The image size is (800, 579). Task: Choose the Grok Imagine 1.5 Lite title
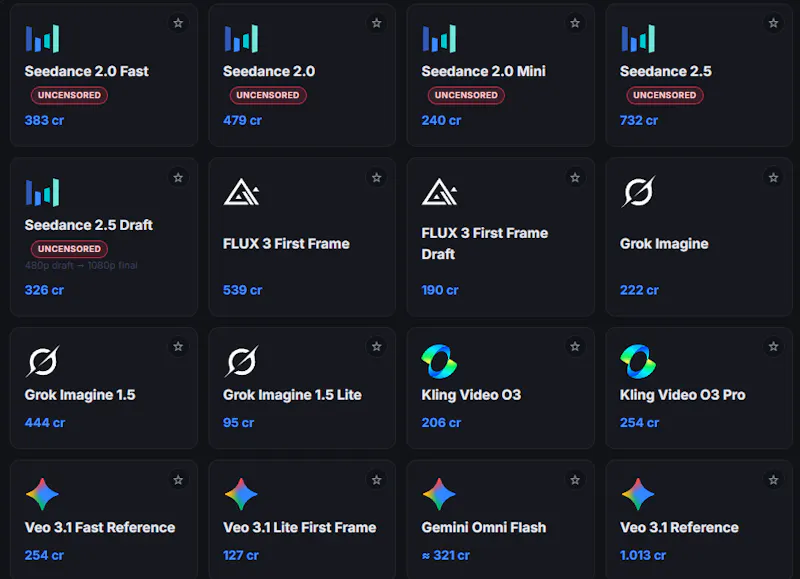(292, 395)
